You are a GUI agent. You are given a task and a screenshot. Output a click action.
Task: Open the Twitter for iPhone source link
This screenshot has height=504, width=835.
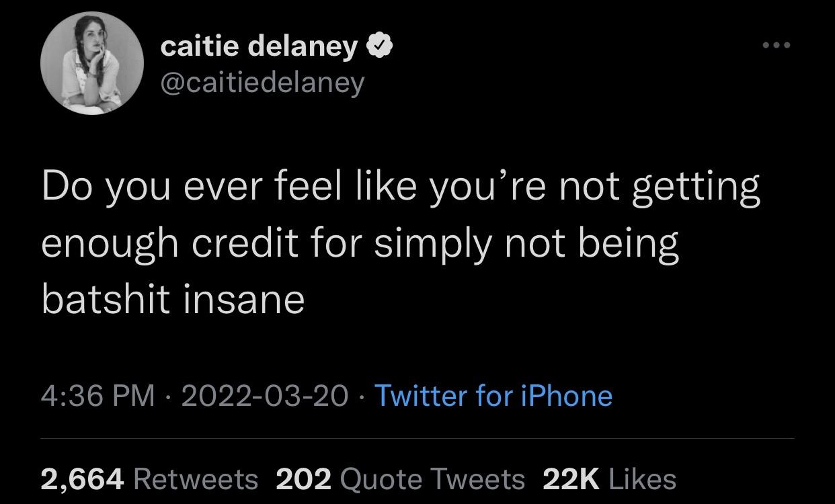493,396
